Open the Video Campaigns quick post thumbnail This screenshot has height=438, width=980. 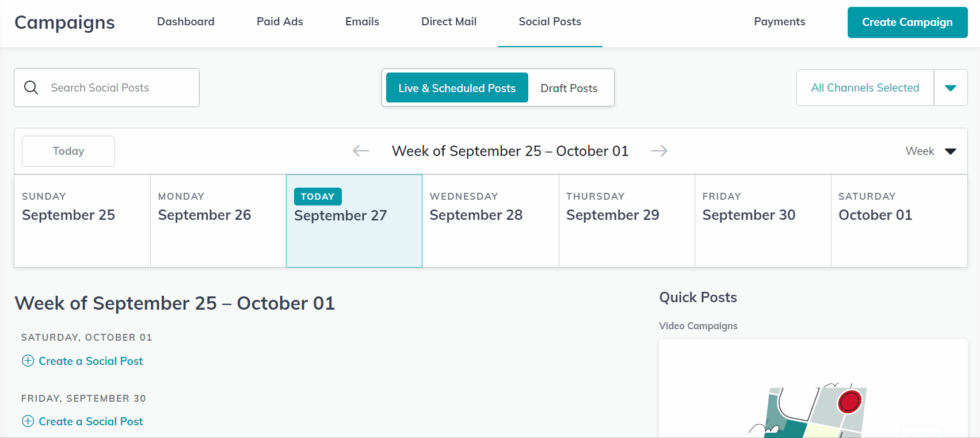tap(813, 389)
